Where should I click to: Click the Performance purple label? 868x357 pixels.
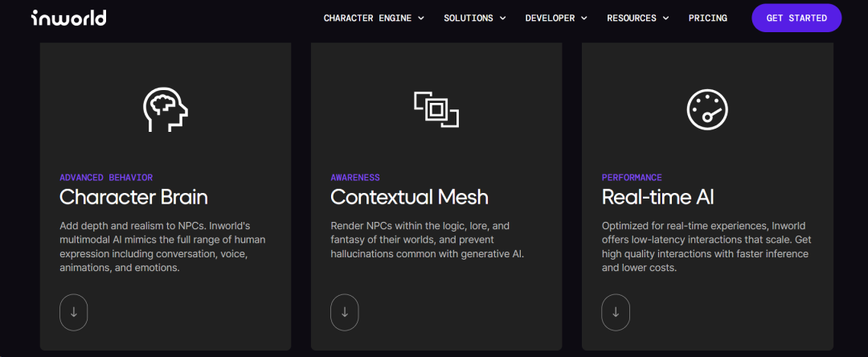click(632, 178)
